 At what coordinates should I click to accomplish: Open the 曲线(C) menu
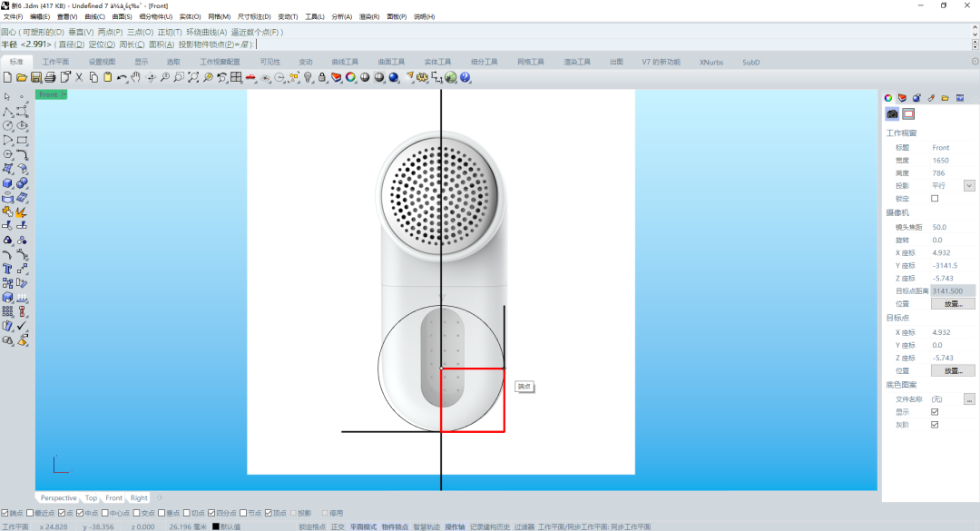click(x=94, y=16)
